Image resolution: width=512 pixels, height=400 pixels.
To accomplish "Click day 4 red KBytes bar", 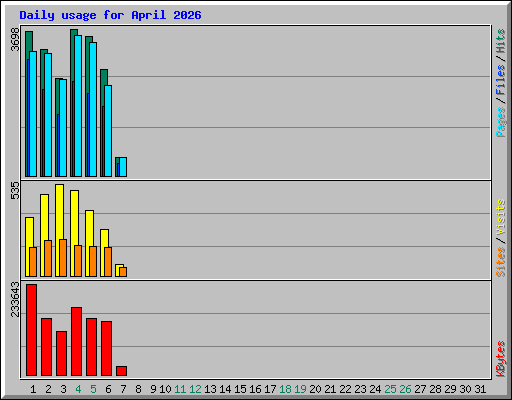I will [76, 341].
